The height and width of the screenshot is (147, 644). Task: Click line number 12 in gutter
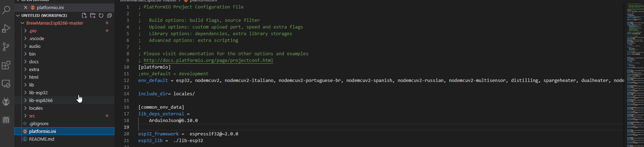coord(126,80)
